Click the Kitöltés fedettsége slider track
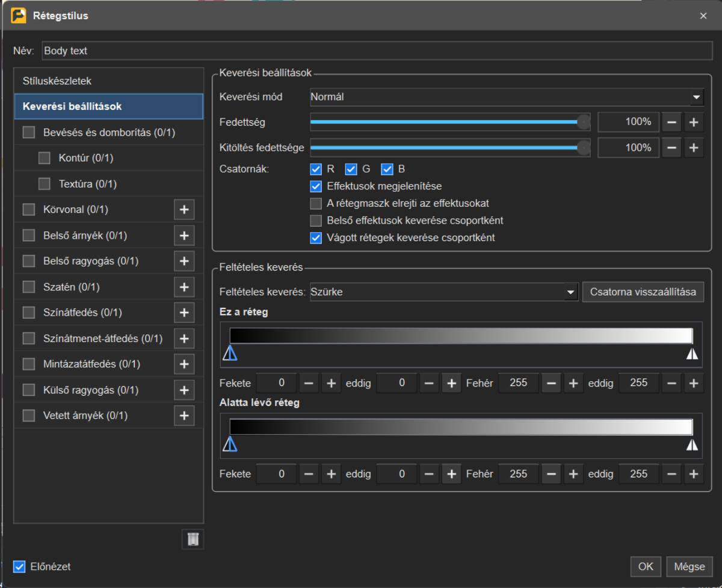Image resolution: width=722 pixels, height=588 pixels. click(450, 147)
